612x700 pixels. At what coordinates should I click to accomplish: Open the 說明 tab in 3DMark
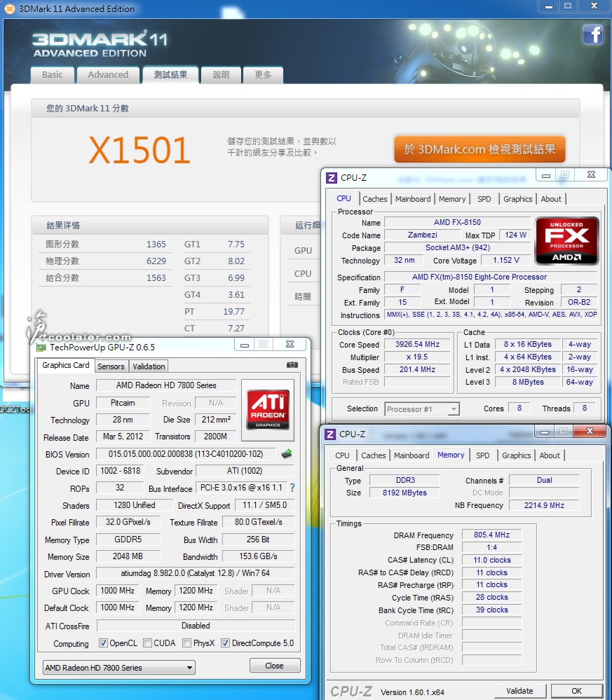(221, 75)
